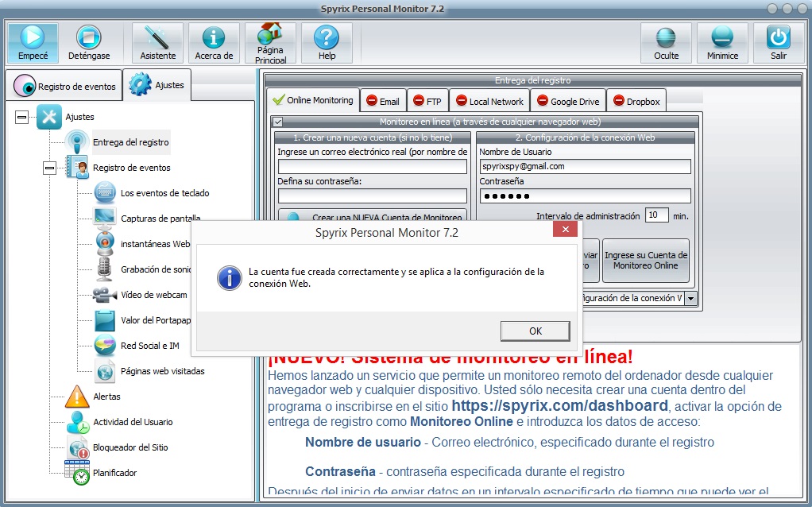Select Bloqueador del Sitio text
Image resolution: width=812 pixels, height=507 pixels.
pyautogui.click(x=130, y=447)
